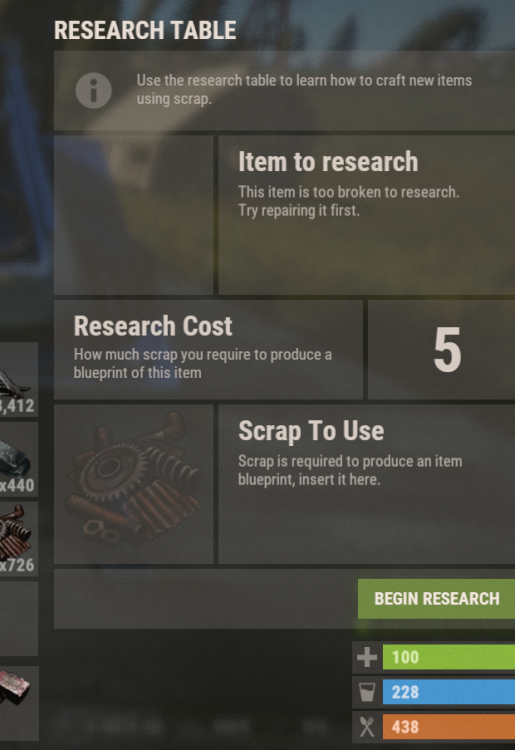Select the empty item to research slot
Image resolution: width=515 pixels, height=750 pixels.
coord(133,215)
